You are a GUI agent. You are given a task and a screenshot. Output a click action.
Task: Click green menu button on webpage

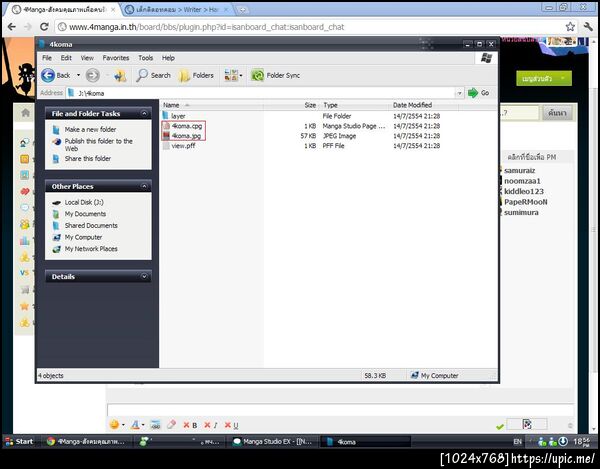[543, 78]
